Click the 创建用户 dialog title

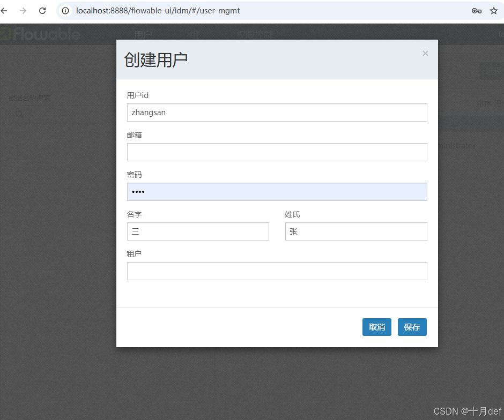[156, 59]
